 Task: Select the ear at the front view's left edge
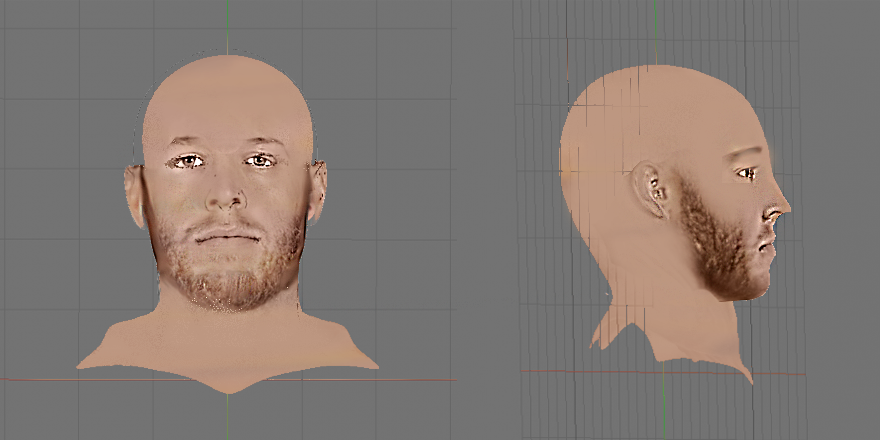tap(134, 196)
